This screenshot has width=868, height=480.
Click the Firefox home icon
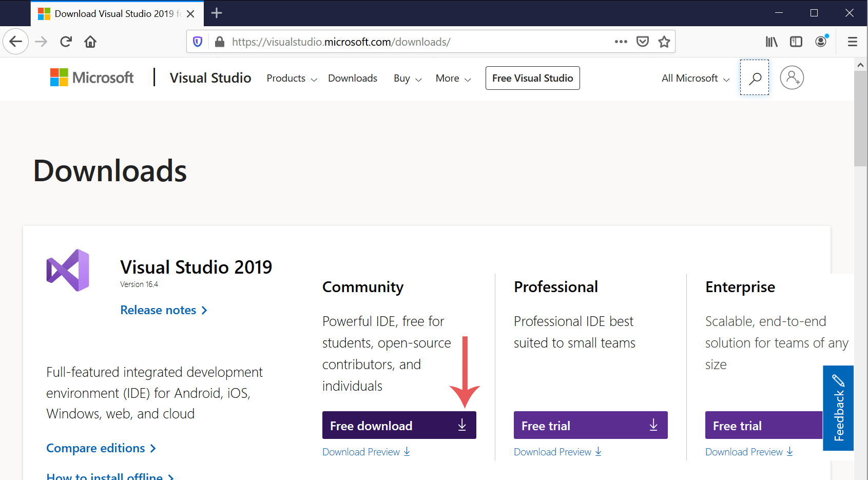point(90,42)
